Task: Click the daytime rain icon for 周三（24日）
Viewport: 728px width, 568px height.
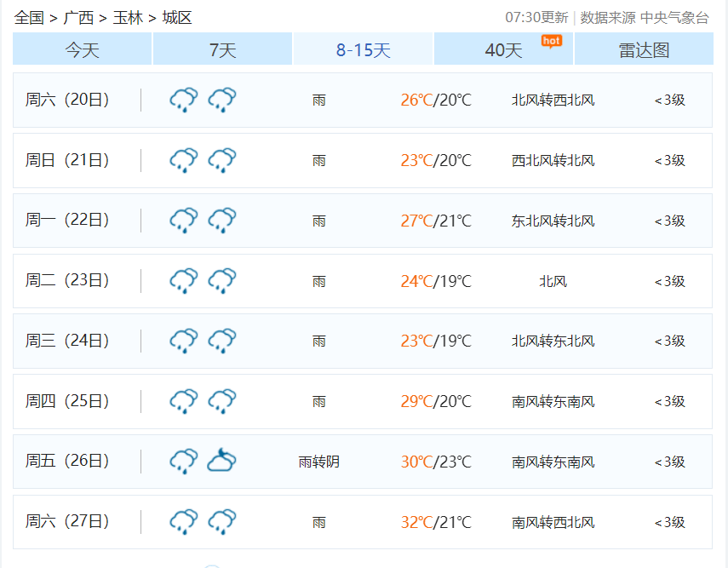Action: tap(182, 341)
